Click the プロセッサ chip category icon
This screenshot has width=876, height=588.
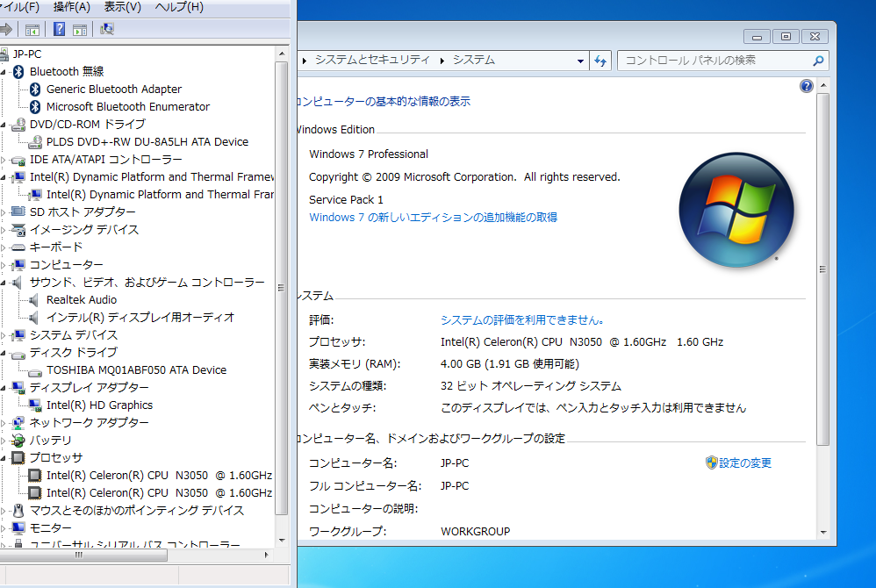coord(18,458)
